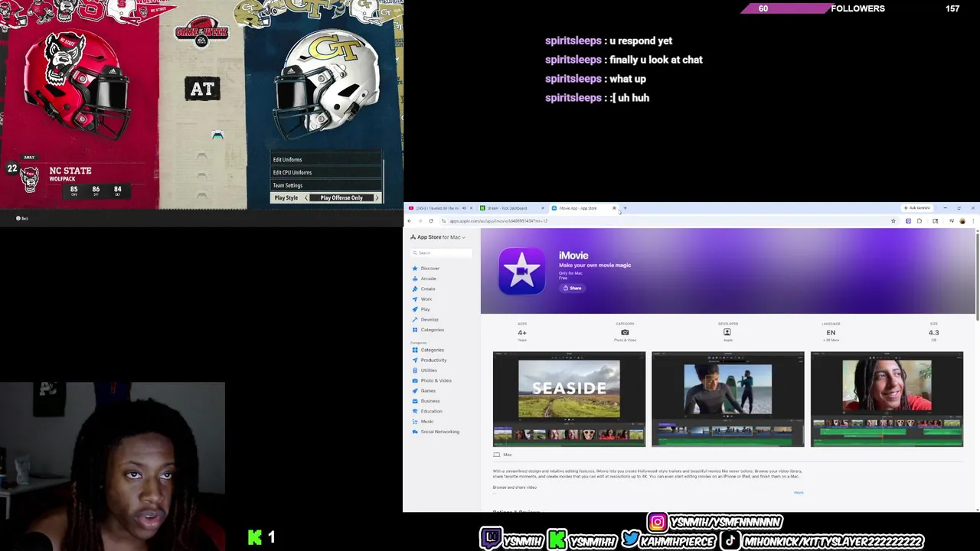Expand App Store for Mac dropdown
This screenshot has height=551, width=980.
click(x=437, y=237)
